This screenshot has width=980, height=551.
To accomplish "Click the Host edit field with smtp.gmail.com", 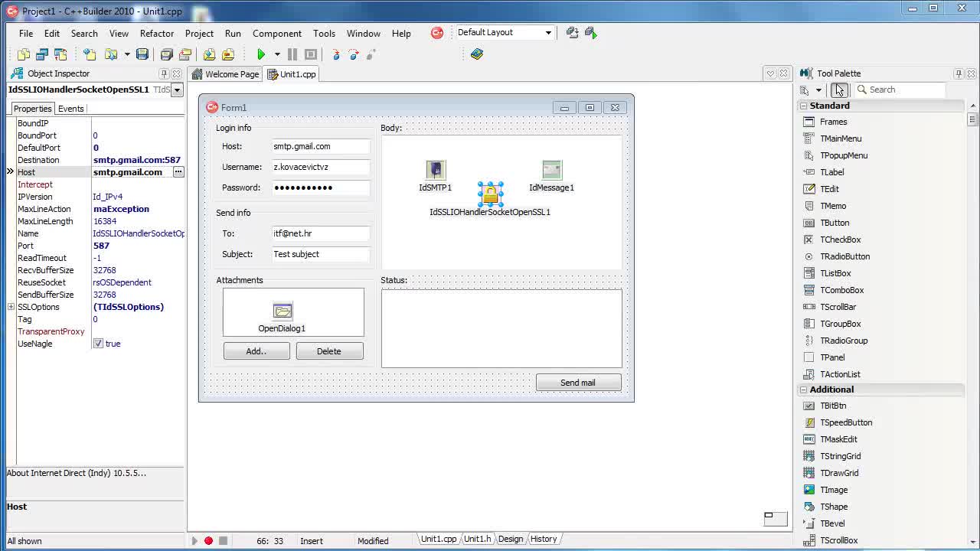I will [320, 146].
